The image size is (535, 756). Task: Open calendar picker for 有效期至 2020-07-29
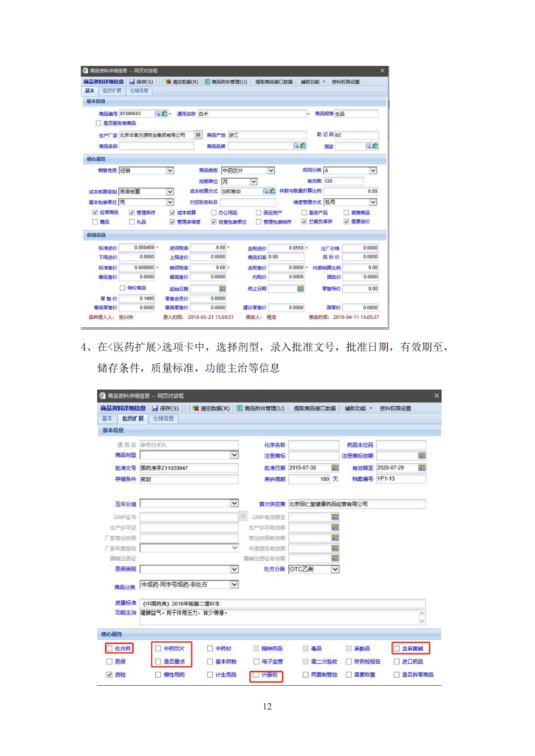pos(422,467)
